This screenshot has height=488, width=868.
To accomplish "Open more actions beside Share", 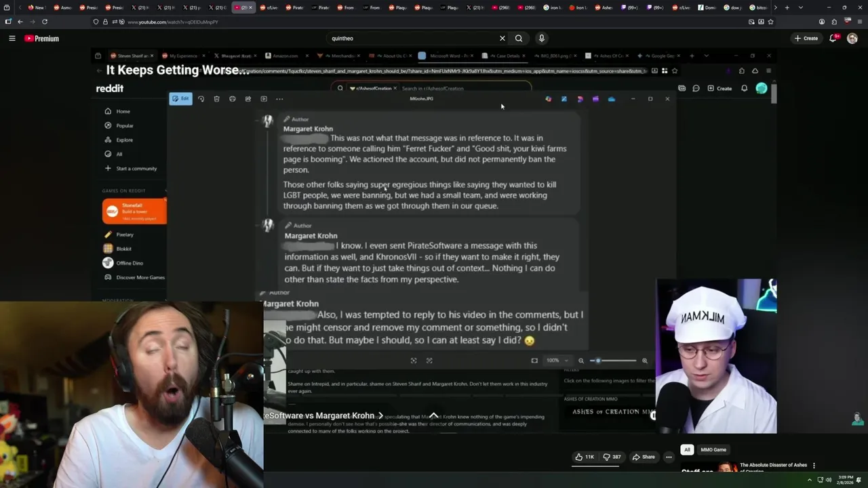I will point(669,457).
